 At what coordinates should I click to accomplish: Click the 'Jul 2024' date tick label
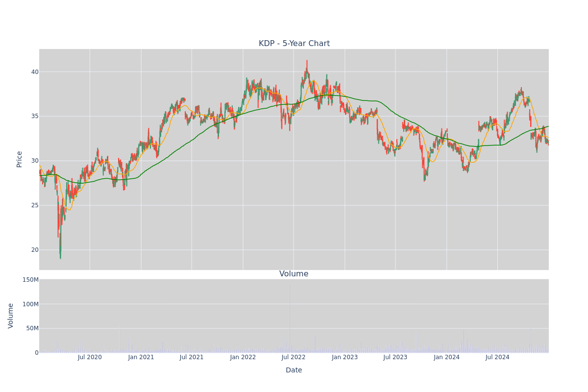tap(497, 357)
